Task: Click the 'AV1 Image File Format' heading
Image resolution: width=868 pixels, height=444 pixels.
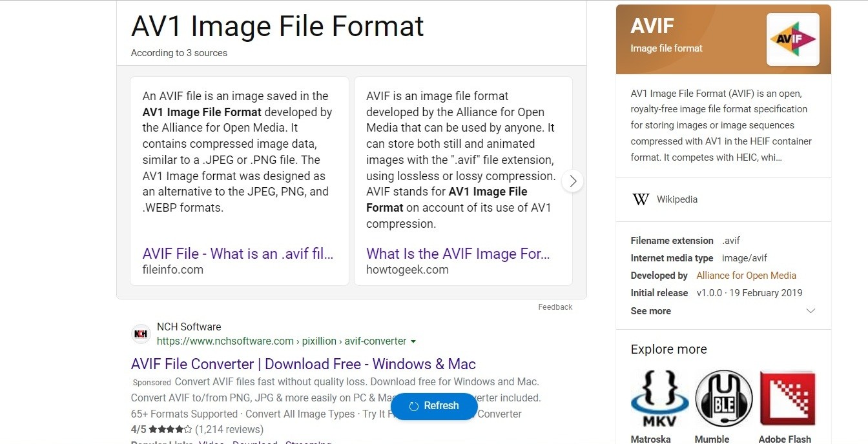Action: coord(278,26)
